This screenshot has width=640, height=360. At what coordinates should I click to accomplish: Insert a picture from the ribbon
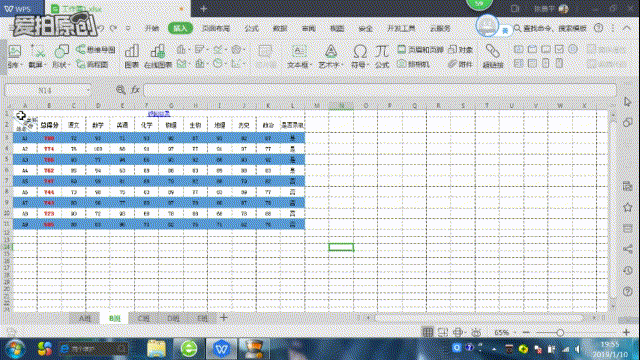pyautogui.click(x=15, y=56)
